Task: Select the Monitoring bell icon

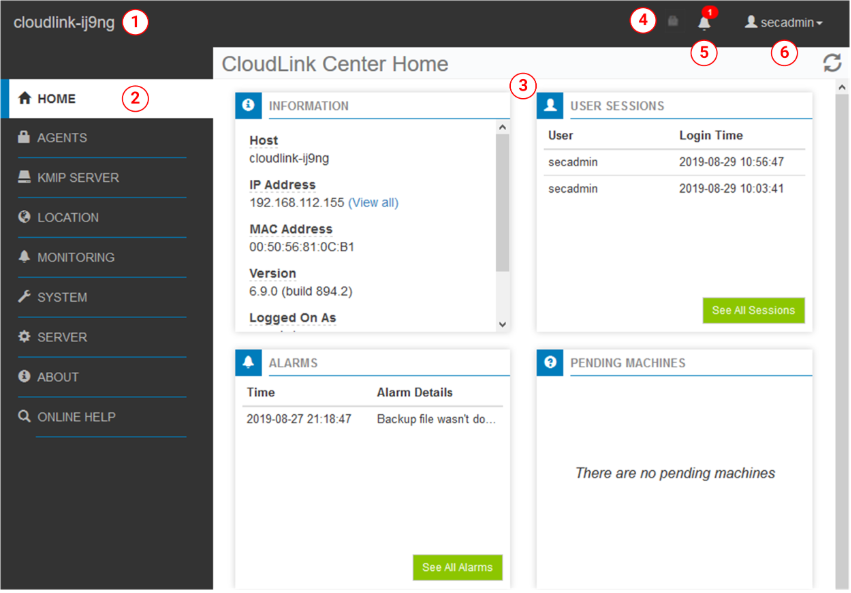Action: pos(27,257)
